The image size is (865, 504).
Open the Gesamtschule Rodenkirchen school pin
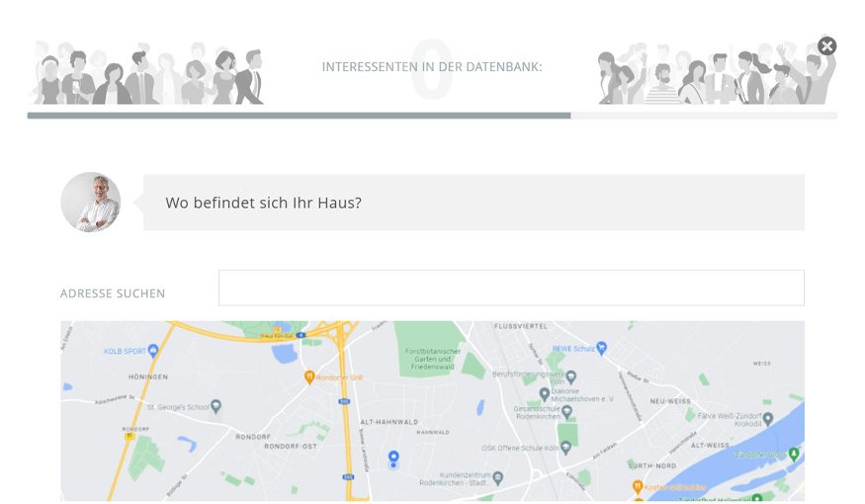click(x=566, y=412)
